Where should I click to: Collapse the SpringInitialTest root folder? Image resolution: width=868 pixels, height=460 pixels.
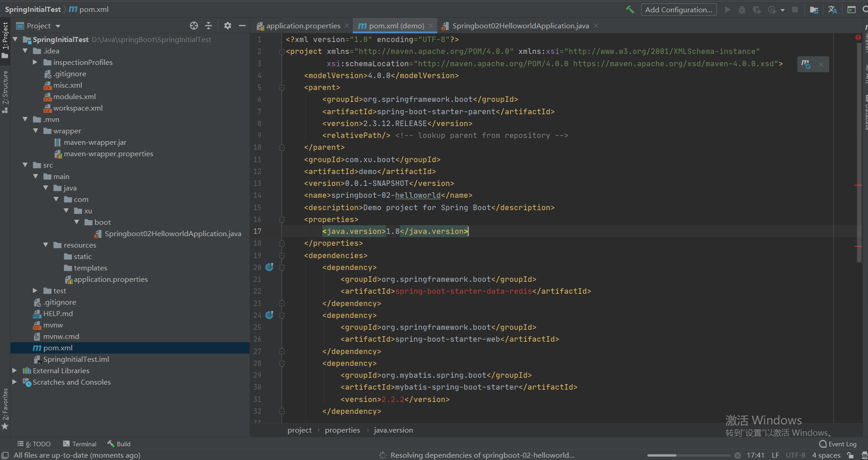coord(15,39)
